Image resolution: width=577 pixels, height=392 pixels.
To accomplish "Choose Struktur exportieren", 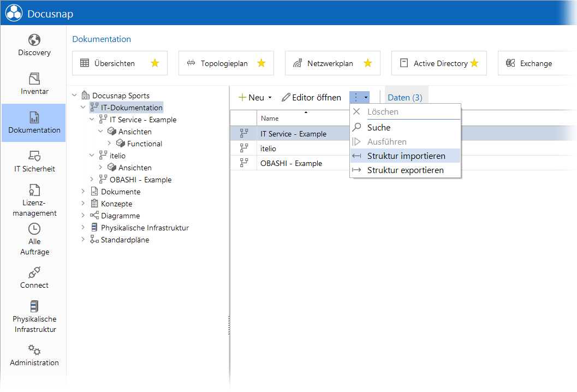I will 406,170.
